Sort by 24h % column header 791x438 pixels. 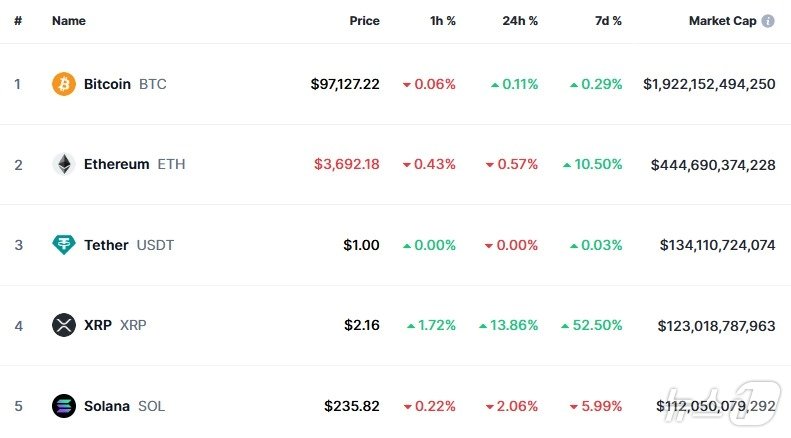tap(520, 21)
